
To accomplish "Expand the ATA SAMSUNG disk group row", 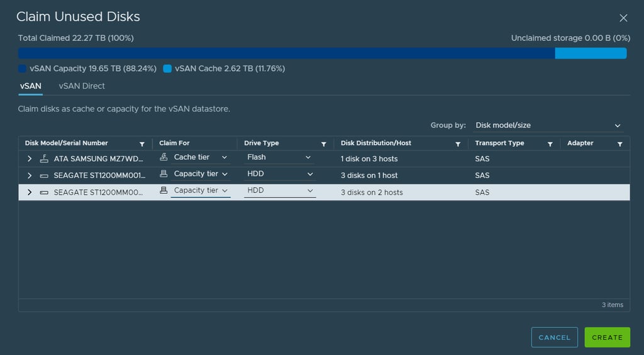I will [x=30, y=159].
